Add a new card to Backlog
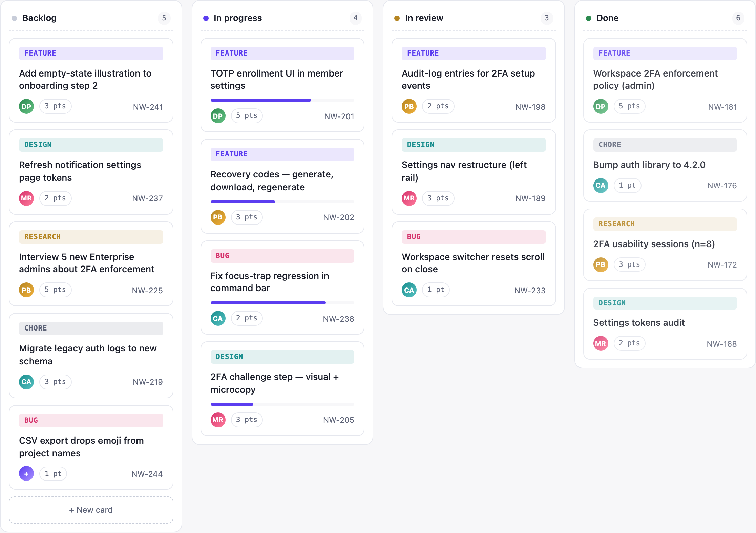 click(x=91, y=510)
